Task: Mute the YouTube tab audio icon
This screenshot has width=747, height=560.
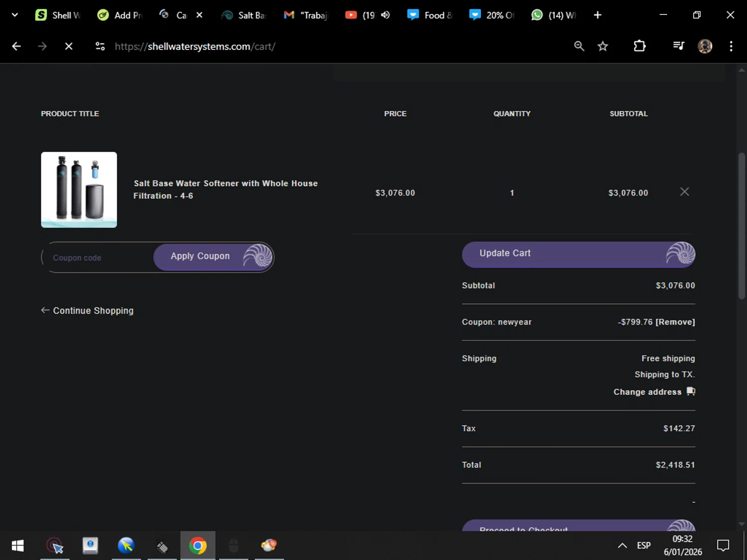Action: coord(385,15)
